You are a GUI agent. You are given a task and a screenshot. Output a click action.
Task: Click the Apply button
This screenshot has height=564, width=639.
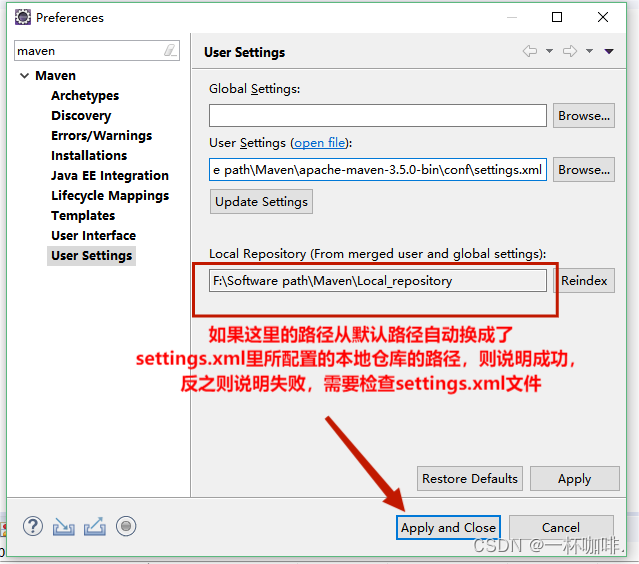[575, 478]
